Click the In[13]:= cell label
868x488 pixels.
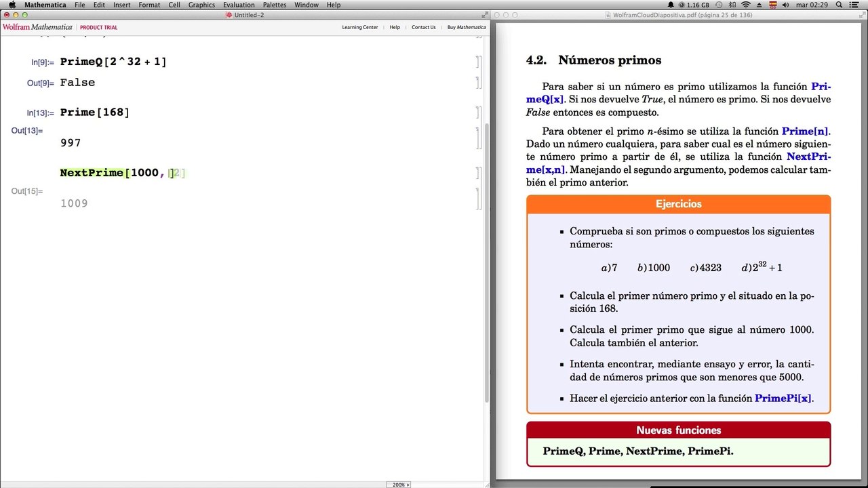pos(40,113)
